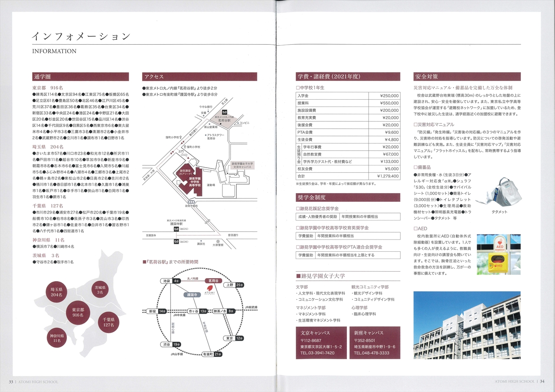Screen dimensions: 555x392
Task: Select the 神奈川県 11名 bubble on the map
Action: (57, 338)
